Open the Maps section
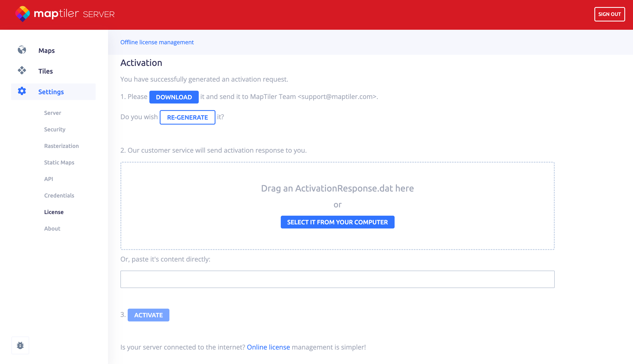Image resolution: width=633 pixels, height=364 pixels. click(46, 50)
